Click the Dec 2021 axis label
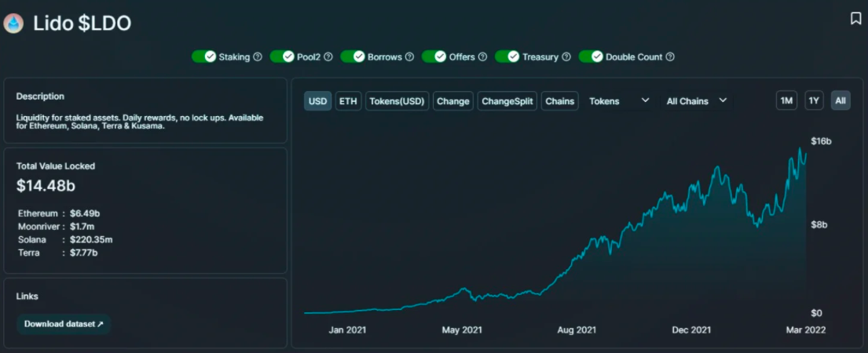This screenshot has height=353, width=868. click(690, 330)
